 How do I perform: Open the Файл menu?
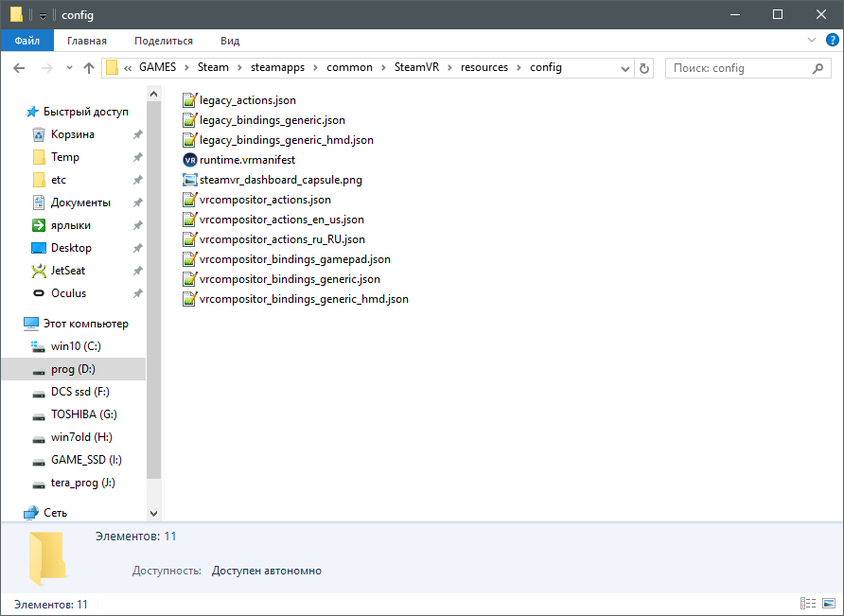click(26, 41)
